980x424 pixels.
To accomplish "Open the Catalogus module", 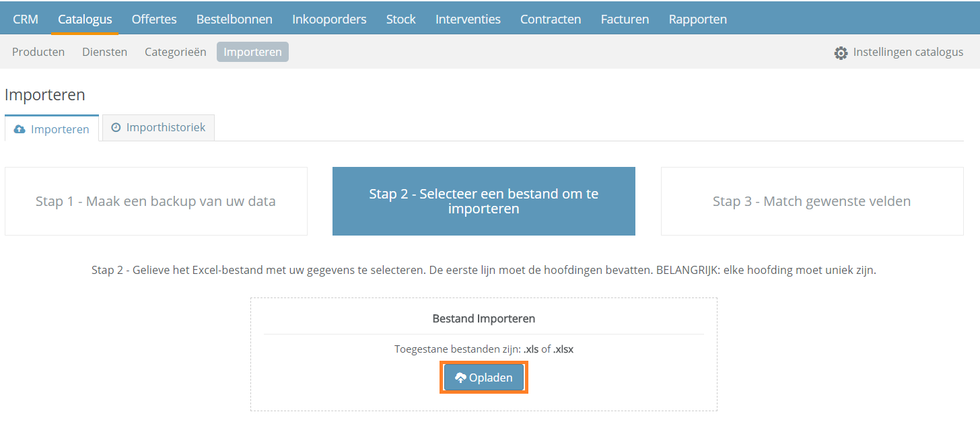I will pos(85,20).
